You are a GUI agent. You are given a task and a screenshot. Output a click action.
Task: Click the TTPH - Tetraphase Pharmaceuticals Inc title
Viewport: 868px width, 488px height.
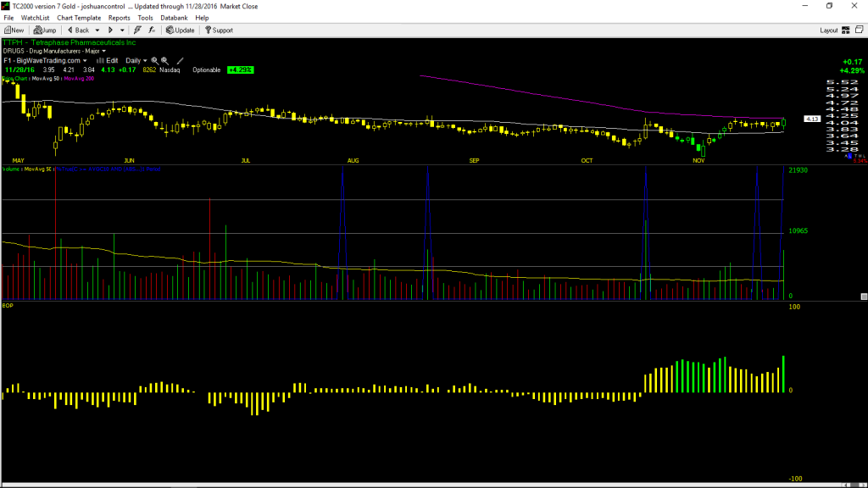pos(70,42)
